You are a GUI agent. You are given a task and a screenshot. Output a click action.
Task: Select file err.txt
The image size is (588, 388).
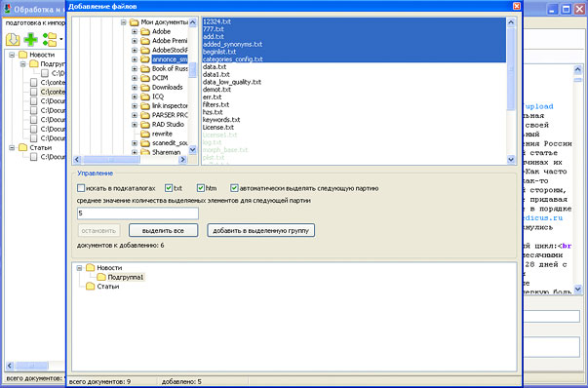tap(213, 97)
